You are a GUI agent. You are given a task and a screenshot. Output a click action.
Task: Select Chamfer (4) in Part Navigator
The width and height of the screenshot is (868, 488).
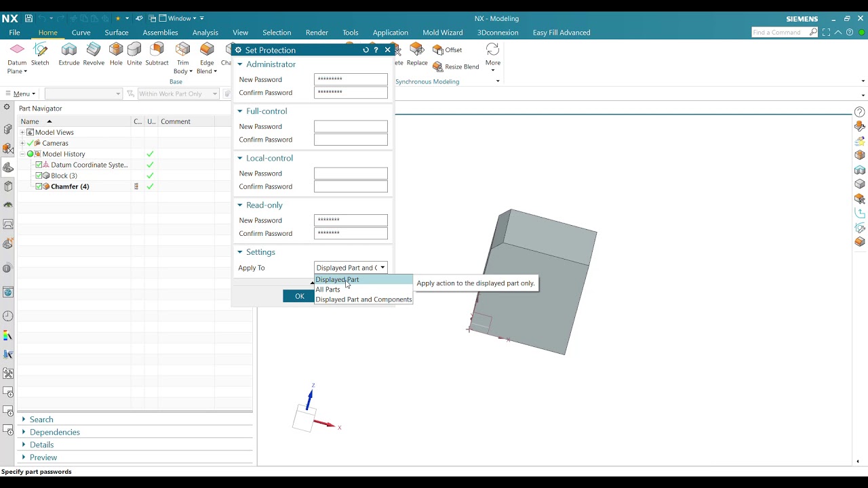70,186
